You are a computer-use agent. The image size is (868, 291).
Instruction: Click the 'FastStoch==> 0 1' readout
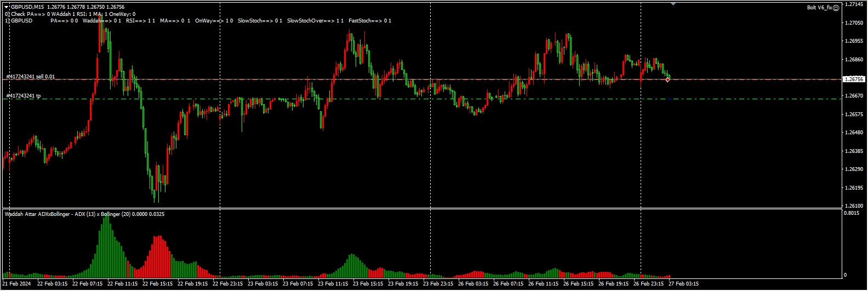point(370,21)
